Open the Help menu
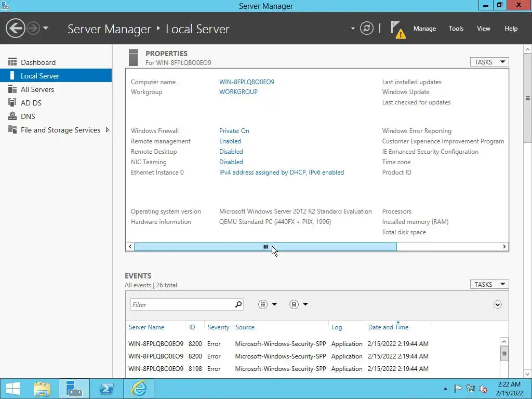 pos(511,29)
